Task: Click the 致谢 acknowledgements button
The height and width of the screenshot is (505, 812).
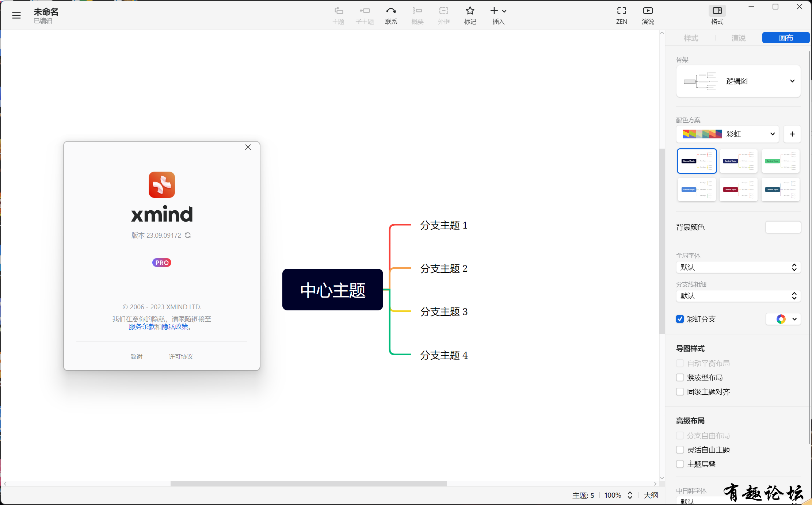Action: tap(137, 356)
